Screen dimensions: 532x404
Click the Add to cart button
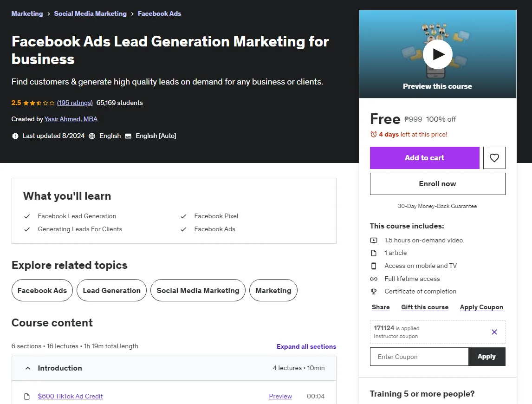[x=424, y=158]
